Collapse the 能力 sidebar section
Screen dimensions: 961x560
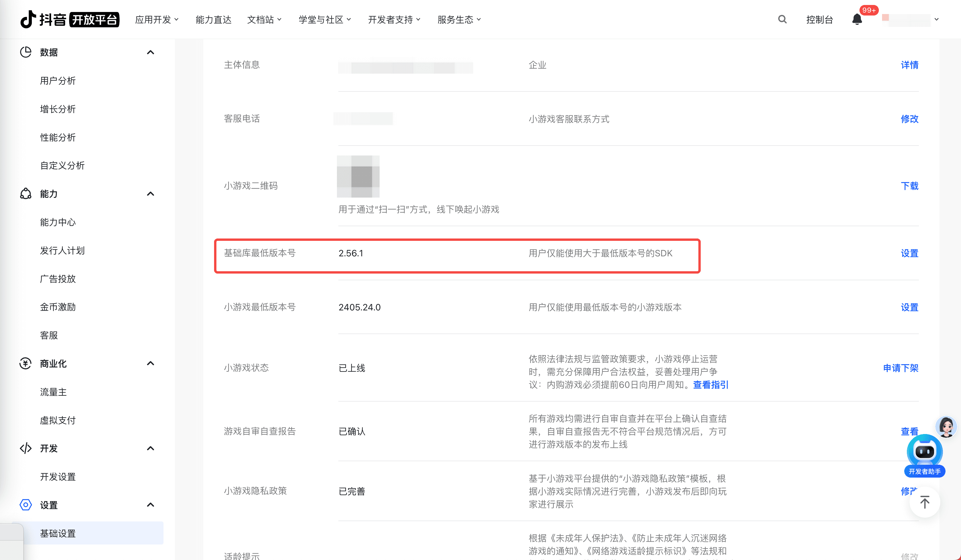coord(151,194)
